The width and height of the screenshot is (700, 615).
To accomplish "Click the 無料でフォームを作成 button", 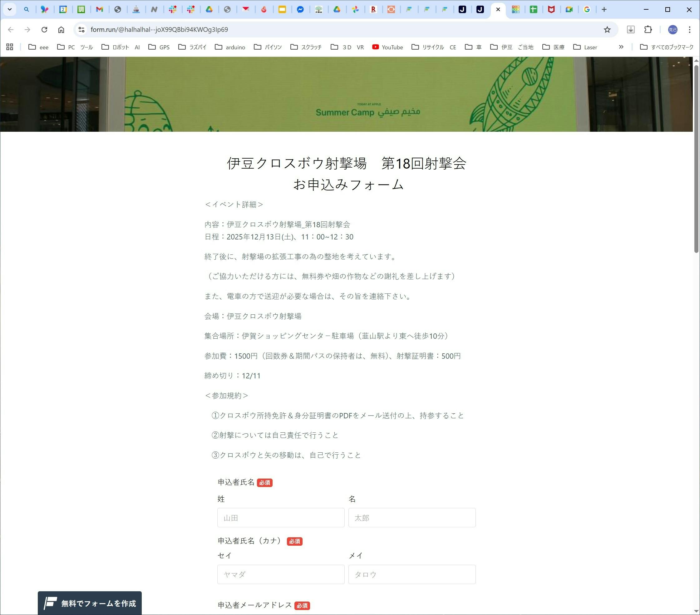I will click(x=90, y=603).
